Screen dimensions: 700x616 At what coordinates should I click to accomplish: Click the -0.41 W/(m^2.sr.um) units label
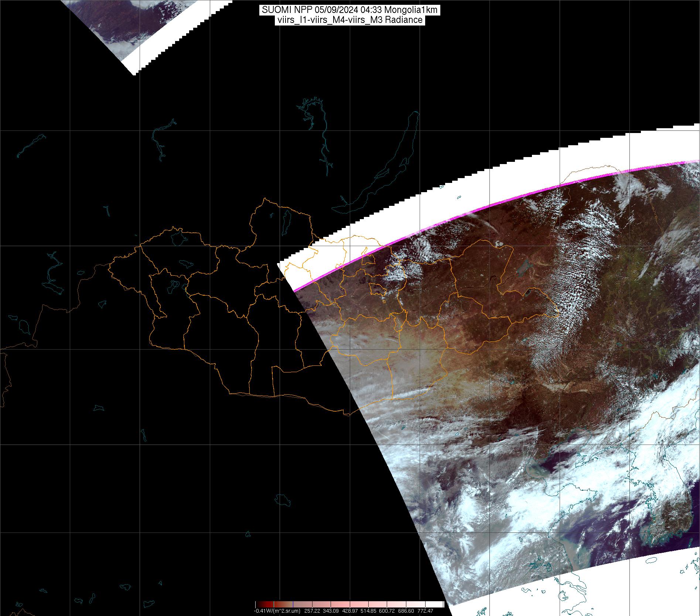[x=277, y=611]
